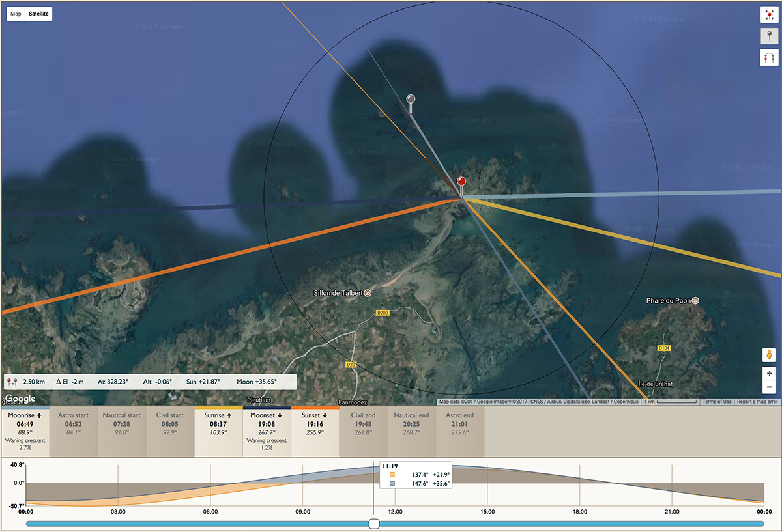
Task: Open the Terms of Use link
Action: (717, 402)
